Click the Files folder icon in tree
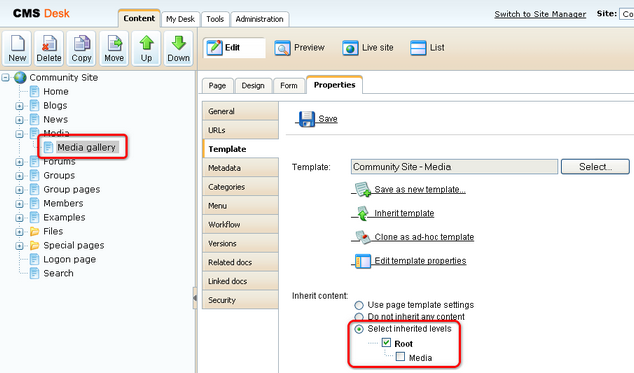 pos(35,231)
